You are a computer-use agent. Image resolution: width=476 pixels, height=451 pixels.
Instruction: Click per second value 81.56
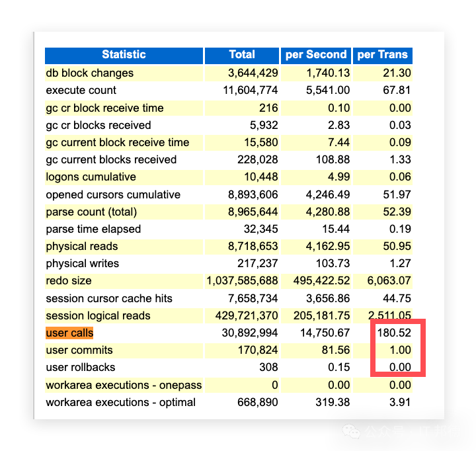[x=336, y=350]
